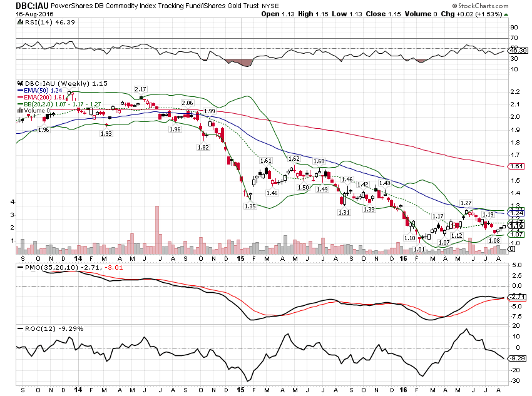532x396 pixels.
Task: Click the Open 1.13 value in header
Action: pyautogui.click(x=278, y=14)
